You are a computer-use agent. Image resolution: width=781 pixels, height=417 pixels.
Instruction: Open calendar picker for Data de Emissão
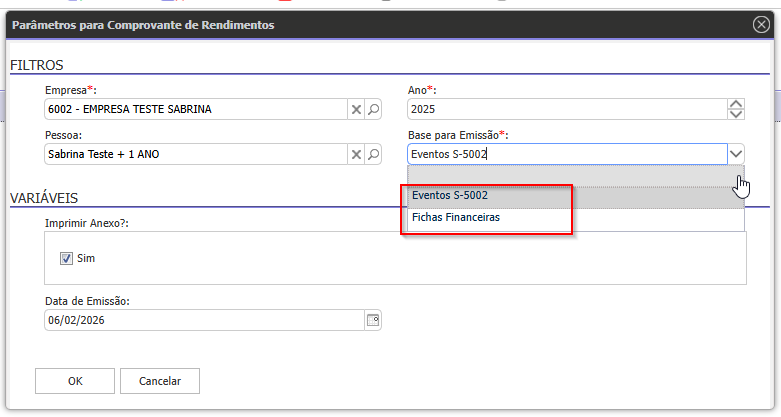click(x=373, y=320)
